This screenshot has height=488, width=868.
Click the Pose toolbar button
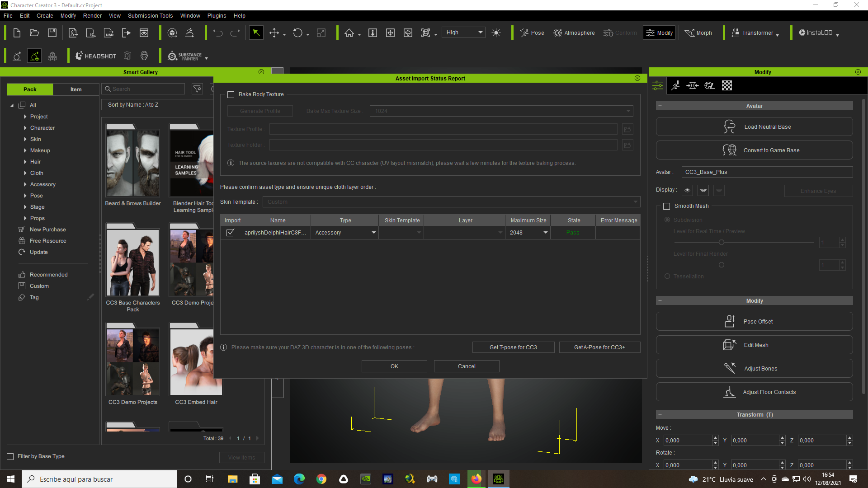(532, 33)
